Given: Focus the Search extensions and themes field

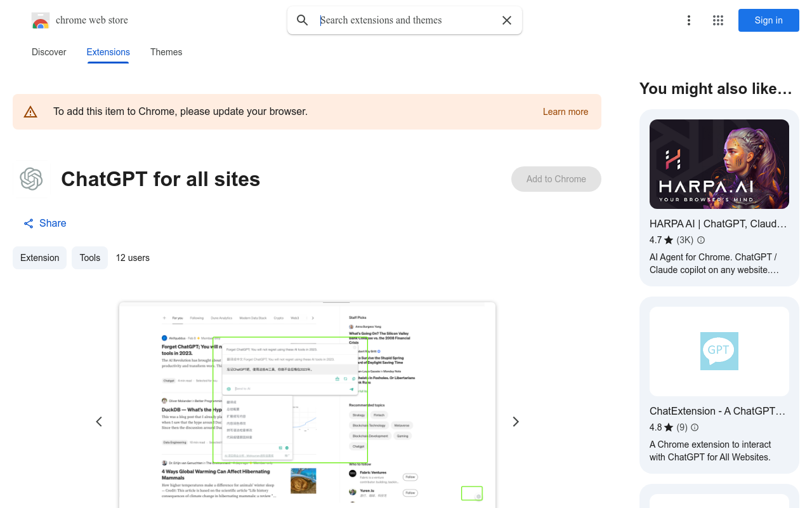Looking at the screenshot, I should point(406,20).
